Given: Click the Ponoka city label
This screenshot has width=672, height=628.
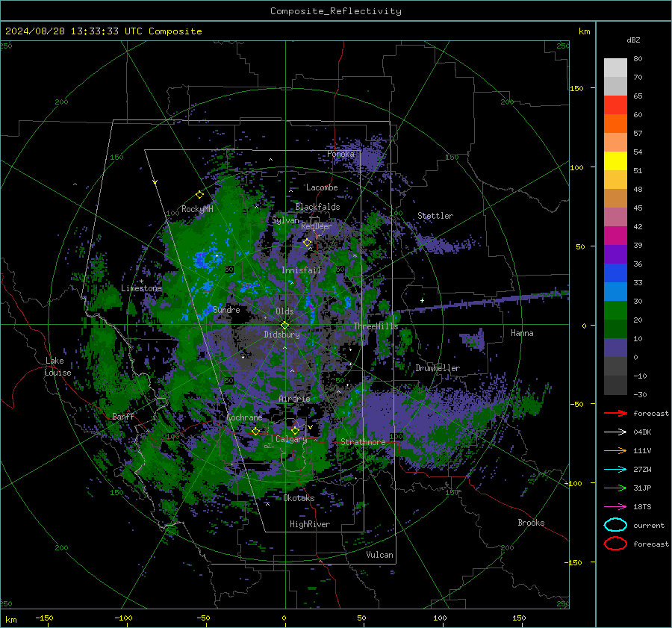Looking at the screenshot, I should click(340, 154).
